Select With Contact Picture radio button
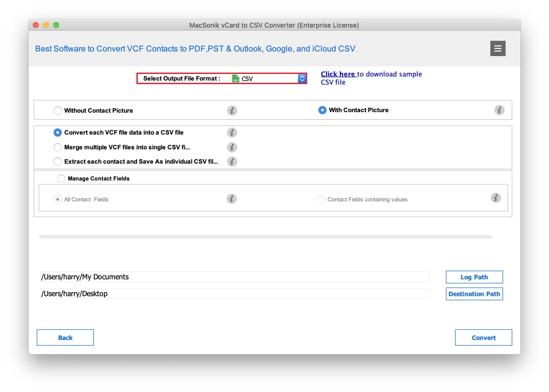The image size is (549, 392). 322,110
